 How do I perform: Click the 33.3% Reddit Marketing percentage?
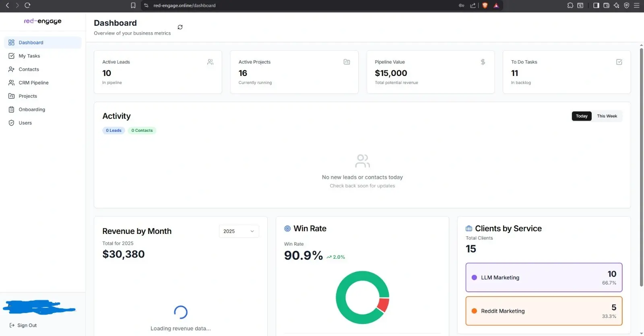(609, 316)
